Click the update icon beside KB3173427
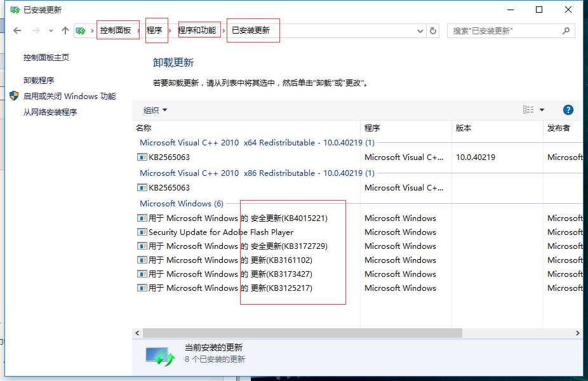The width and height of the screenshot is (588, 381). tap(142, 274)
